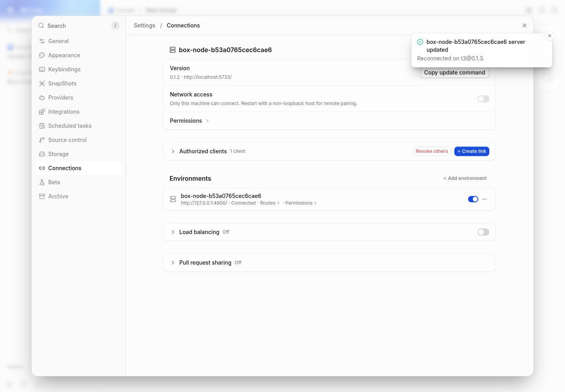Viewport: 565px width, 392px height.
Task: Expand the Load balancing section
Action: tap(173, 232)
